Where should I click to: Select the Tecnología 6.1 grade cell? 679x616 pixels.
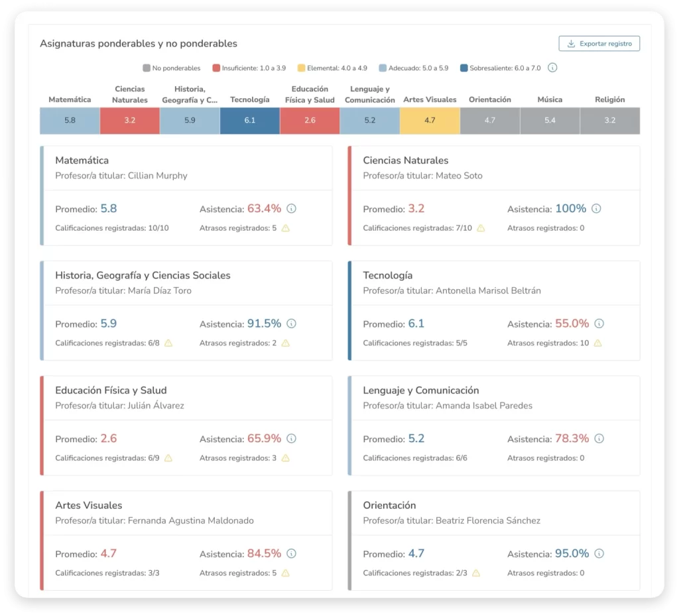tap(249, 121)
